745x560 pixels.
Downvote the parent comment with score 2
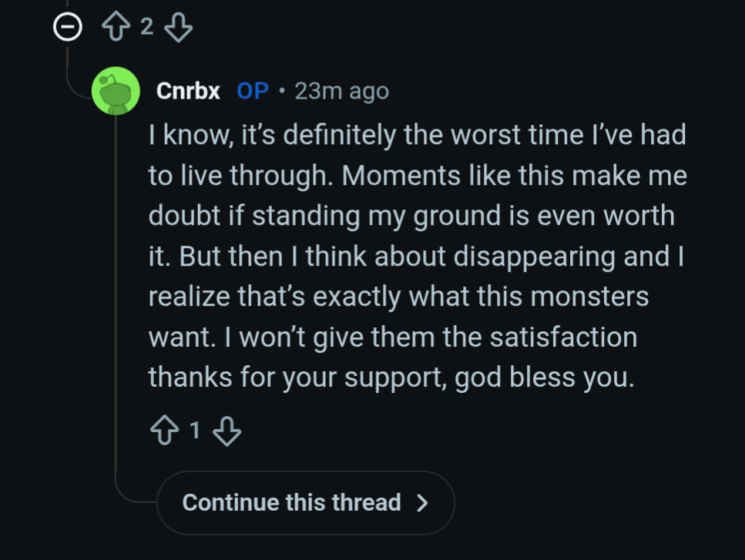(x=179, y=29)
